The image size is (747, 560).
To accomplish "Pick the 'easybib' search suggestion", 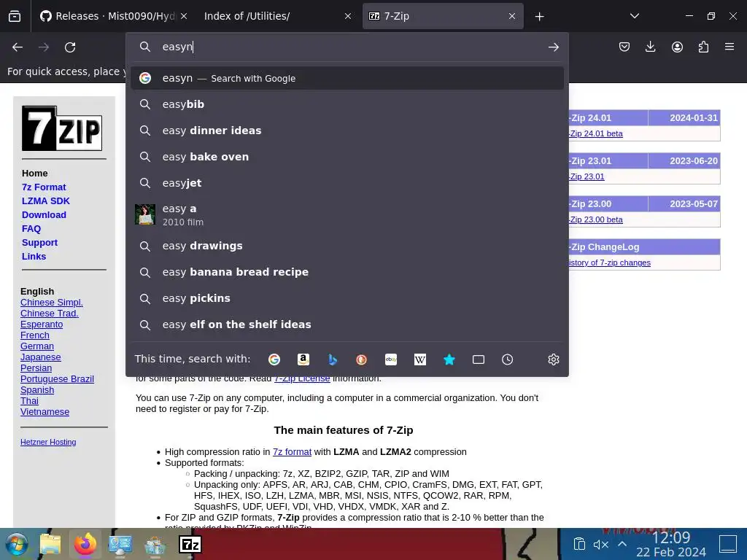I will point(347,104).
